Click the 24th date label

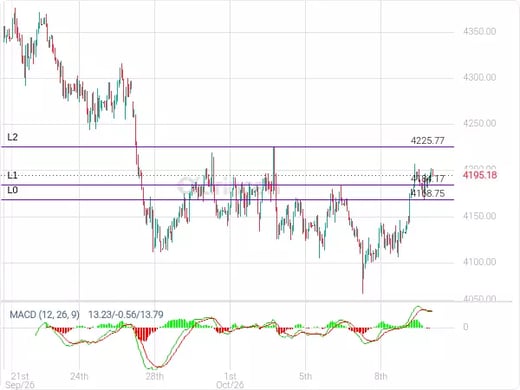79,376
